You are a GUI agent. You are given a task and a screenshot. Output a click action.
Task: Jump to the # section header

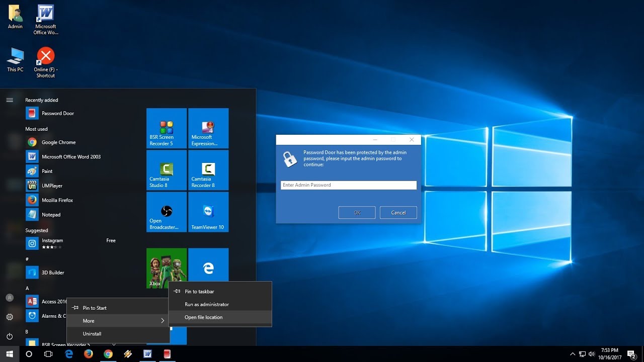point(27,259)
